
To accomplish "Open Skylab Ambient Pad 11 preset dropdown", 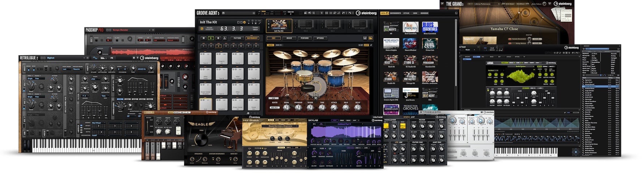I will click(344, 124).
